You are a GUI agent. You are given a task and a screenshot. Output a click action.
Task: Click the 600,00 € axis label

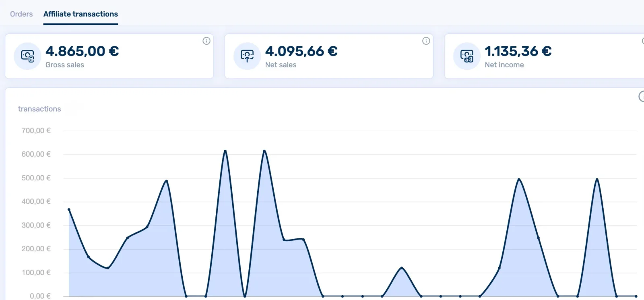[x=36, y=154]
